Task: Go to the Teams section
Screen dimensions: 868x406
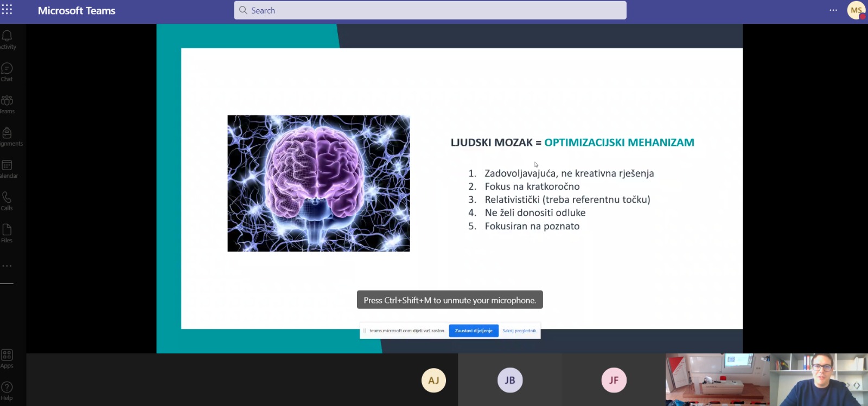Action: 7,104
